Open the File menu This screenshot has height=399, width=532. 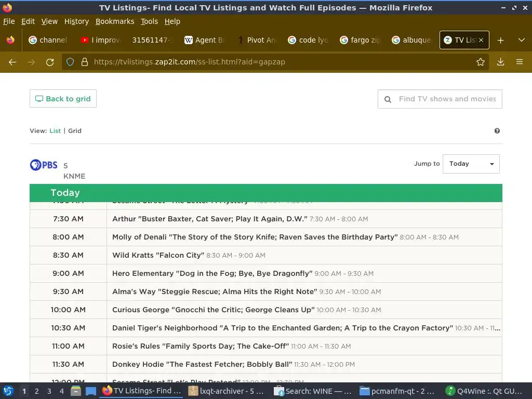tap(9, 21)
